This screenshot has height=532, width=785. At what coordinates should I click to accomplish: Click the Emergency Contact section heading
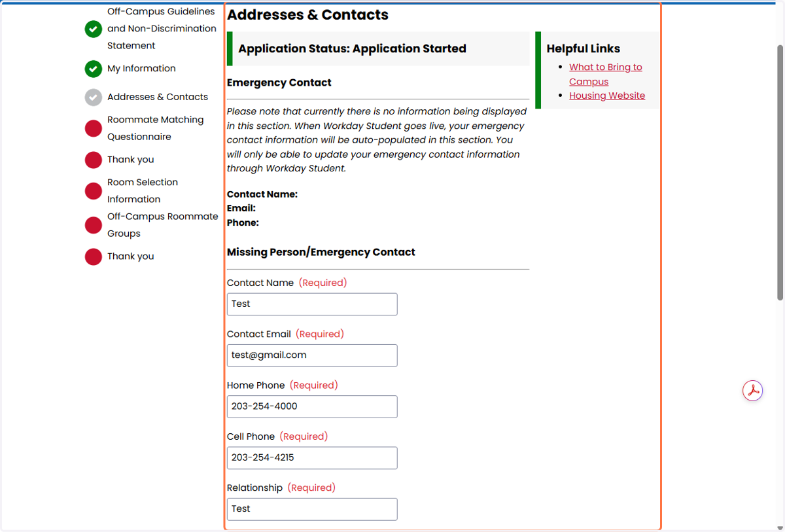point(279,82)
